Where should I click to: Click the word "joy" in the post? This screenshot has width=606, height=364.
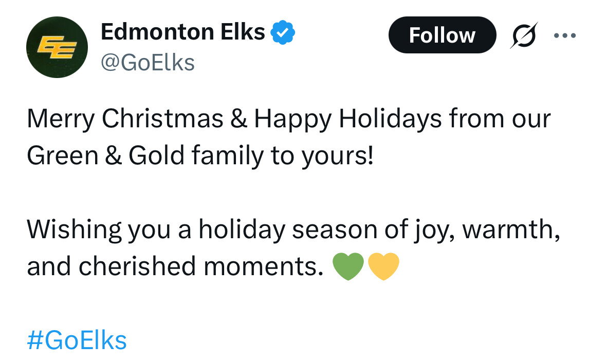(425, 229)
